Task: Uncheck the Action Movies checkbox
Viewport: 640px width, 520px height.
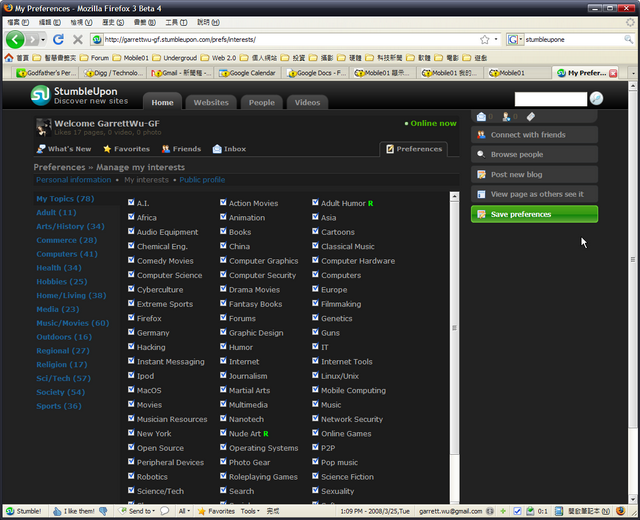Action: coord(223,202)
